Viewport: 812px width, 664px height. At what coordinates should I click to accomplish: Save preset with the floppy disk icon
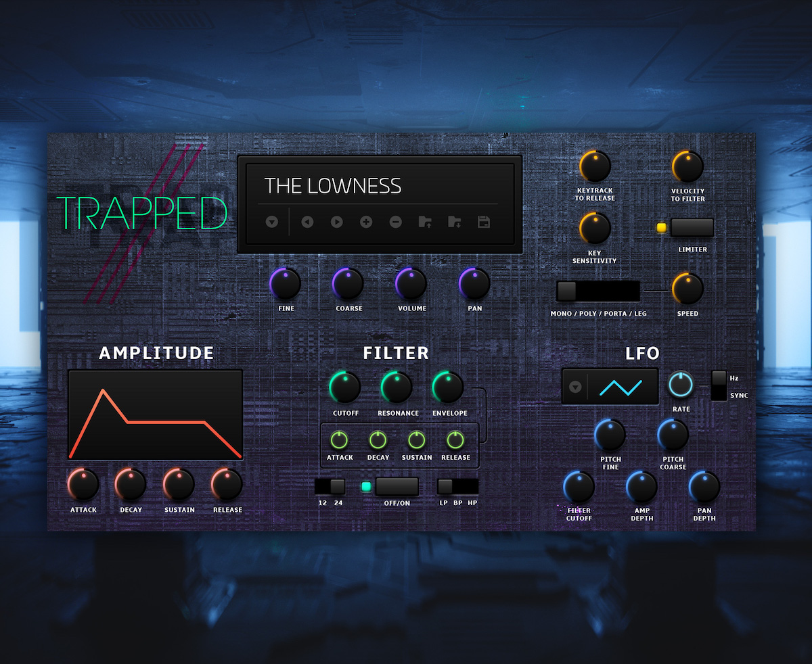(x=484, y=222)
